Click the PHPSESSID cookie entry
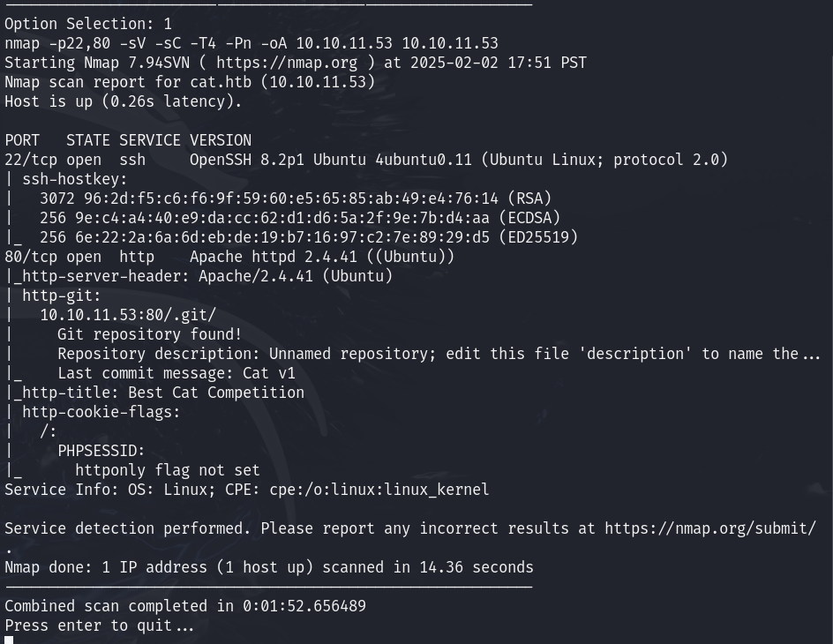 [101, 451]
